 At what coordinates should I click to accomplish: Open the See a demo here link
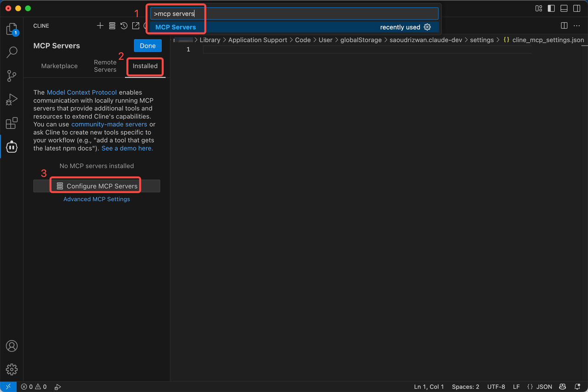(x=127, y=148)
